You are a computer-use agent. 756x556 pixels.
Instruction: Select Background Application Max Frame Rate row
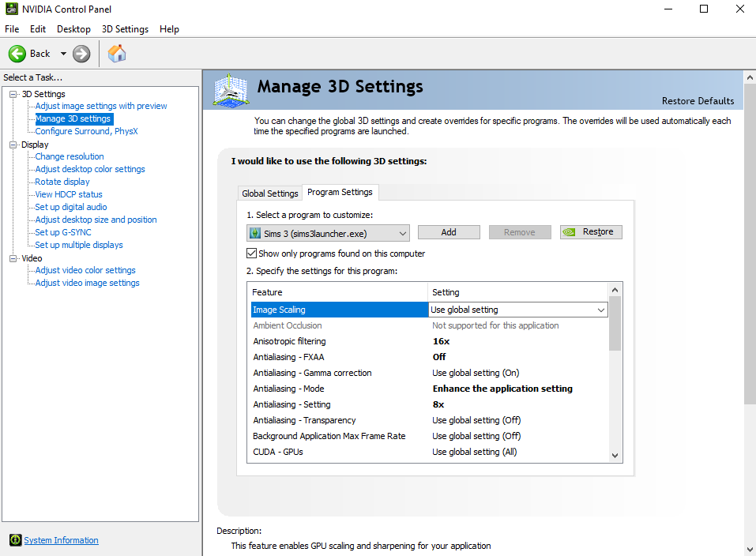[x=429, y=436]
